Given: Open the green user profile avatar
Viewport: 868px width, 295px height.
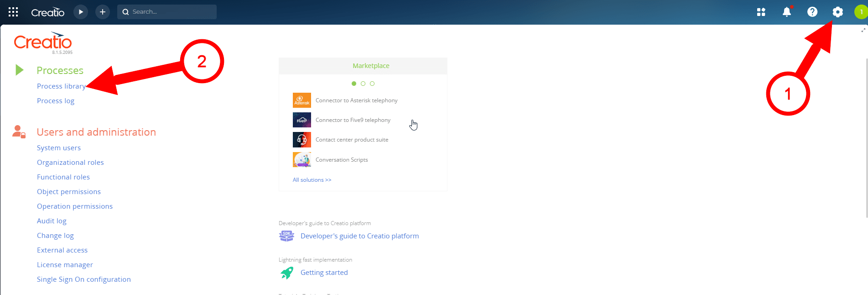Looking at the screenshot, I should [x=861, y=12].
